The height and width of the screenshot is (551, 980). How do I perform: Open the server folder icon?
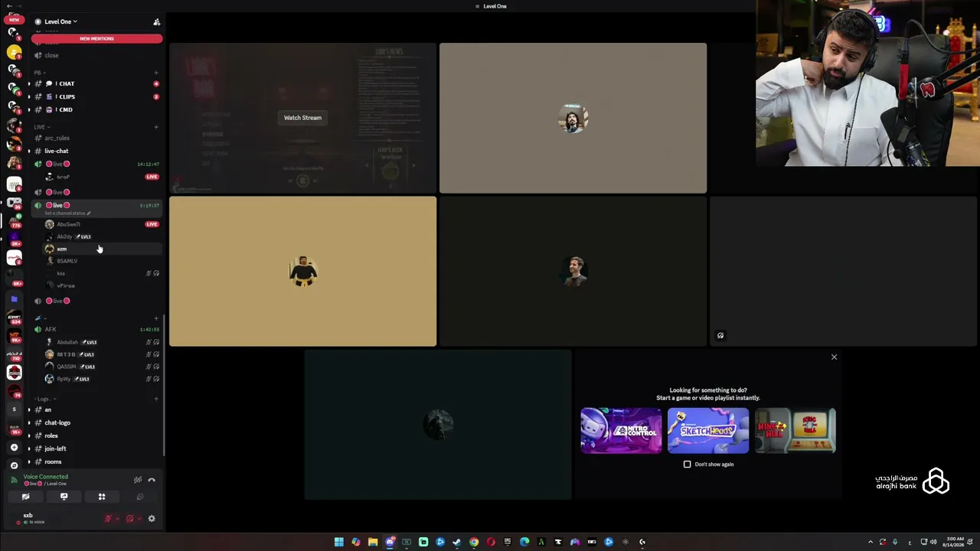(x=14, y=299)
